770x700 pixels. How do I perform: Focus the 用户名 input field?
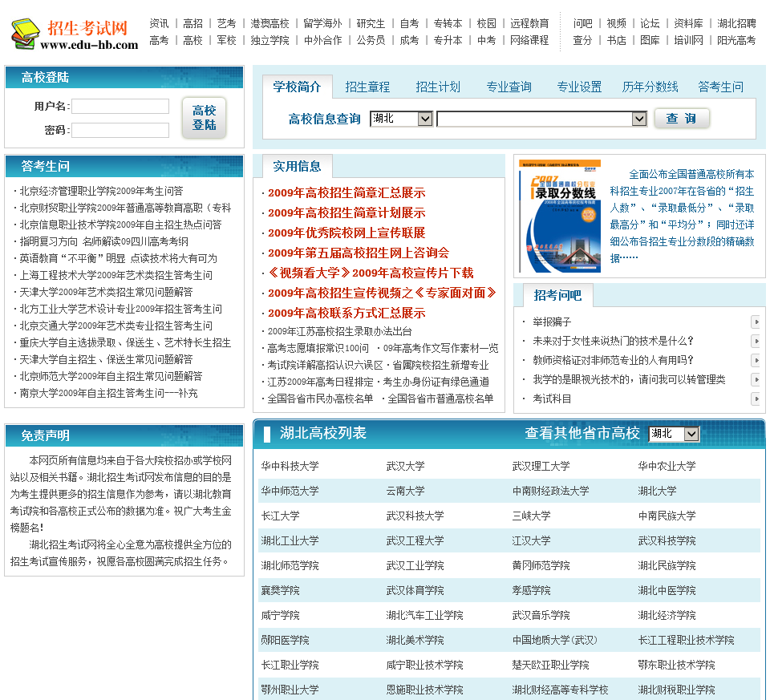point(120,106)
